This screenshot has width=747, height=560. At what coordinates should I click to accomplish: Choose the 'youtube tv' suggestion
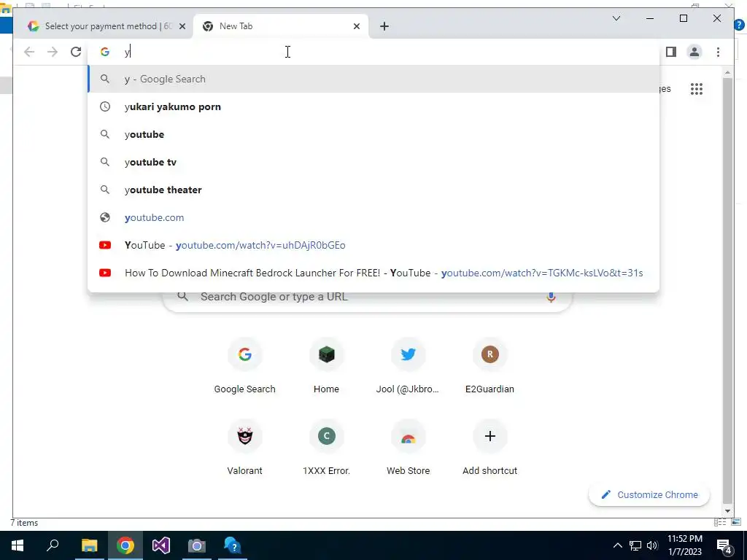pyautogui.click(x=374, y=162)
